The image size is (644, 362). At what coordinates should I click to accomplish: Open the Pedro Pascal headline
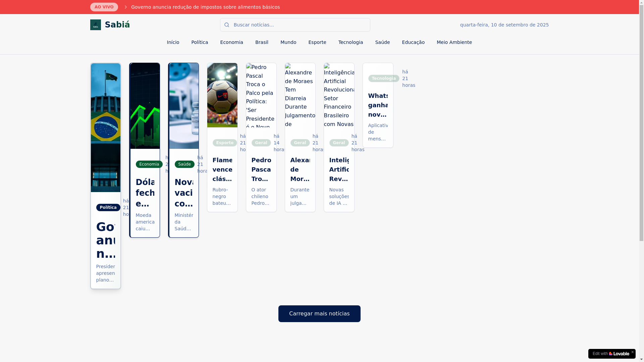[x=261, y=170]
